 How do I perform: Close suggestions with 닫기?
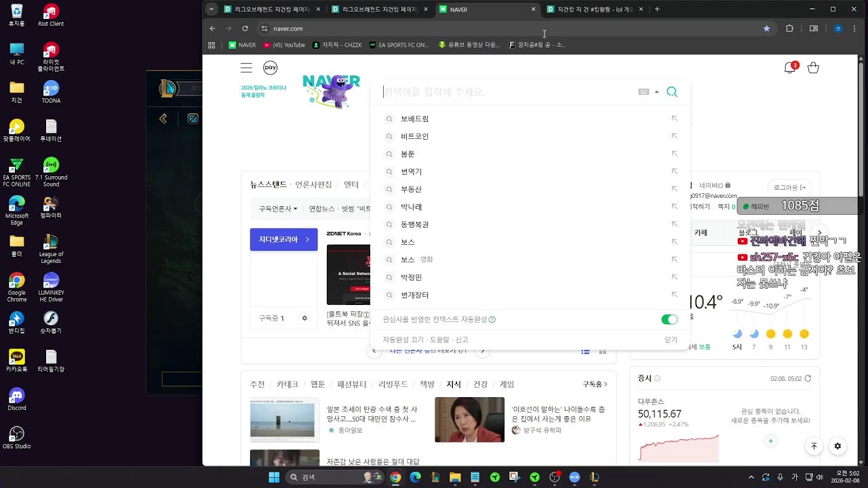[x=671, y=340]
